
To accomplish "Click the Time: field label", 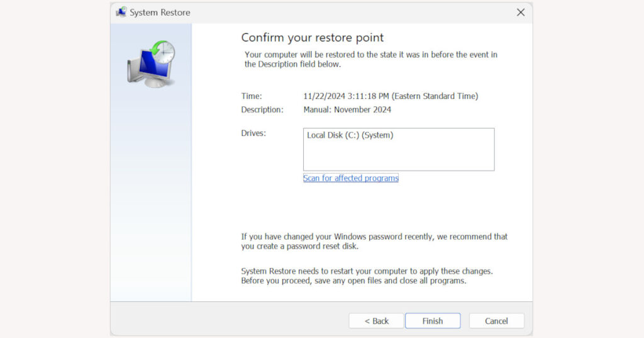I will pyautogui.click(x=252, y=96).
